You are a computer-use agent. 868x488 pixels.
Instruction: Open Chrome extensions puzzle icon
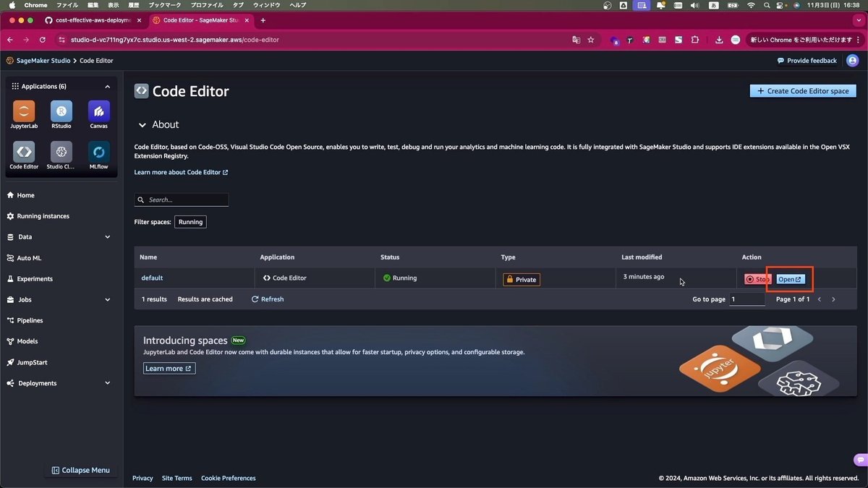pyautogui.click(x=695, y=40)
